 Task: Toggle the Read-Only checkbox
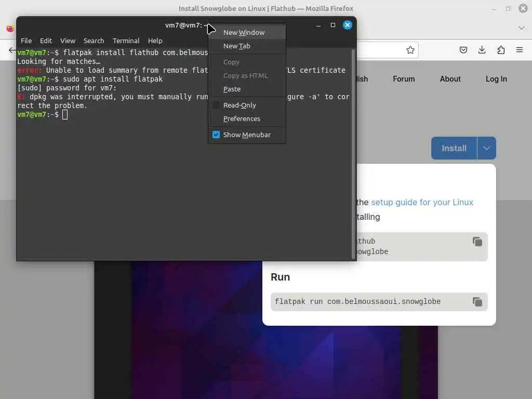click(x=216, y=105)
